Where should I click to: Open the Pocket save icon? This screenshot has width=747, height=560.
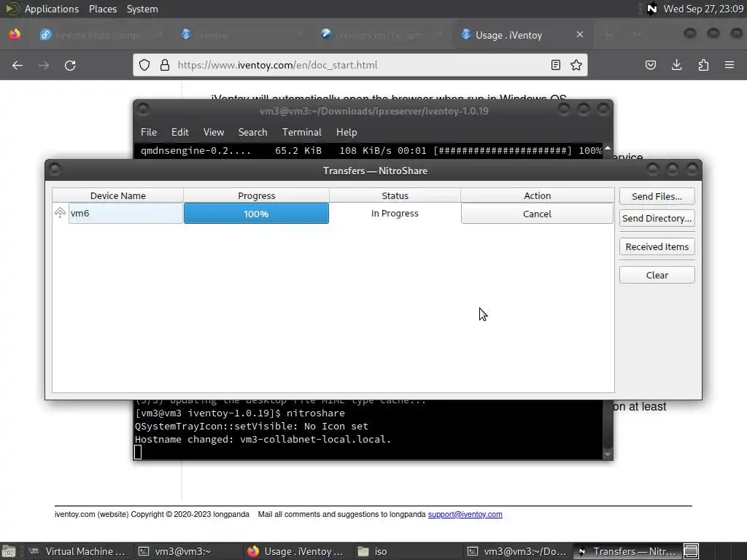tap(650, 65)
